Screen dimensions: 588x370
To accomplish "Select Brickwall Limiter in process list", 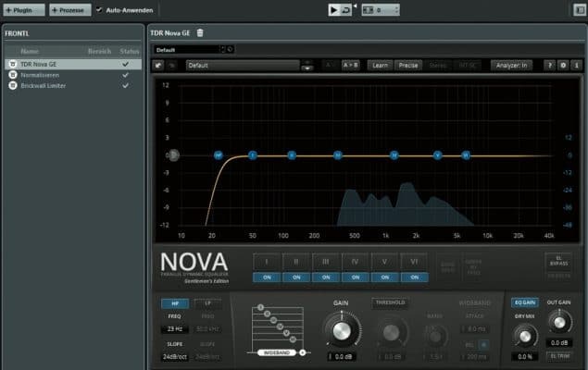I will pyautogui.click(x=73, y=85).
